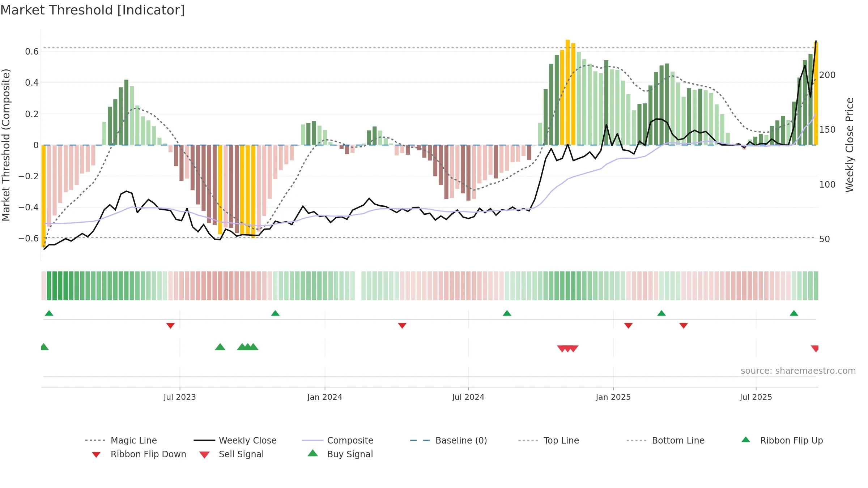Click the ribbon flip up triangle after Jul 2024
Screen dimensions: 868x488
click(507, 313)
